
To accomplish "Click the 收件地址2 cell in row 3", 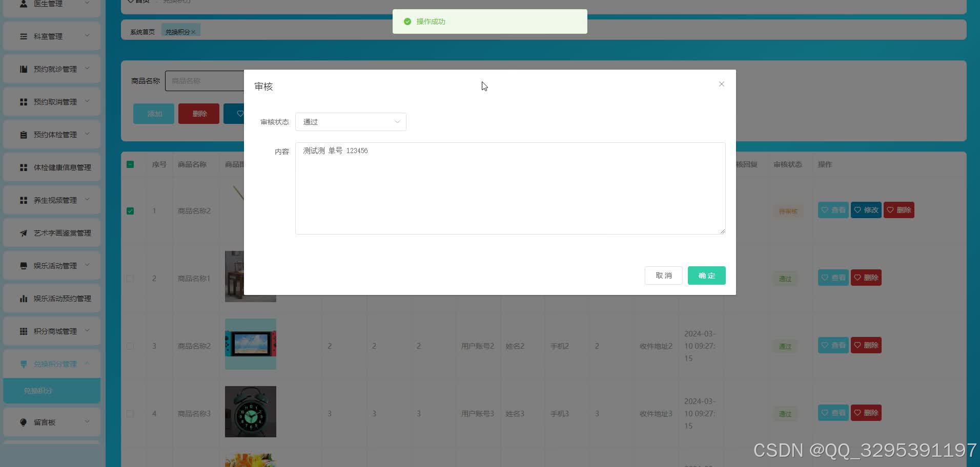I will click(656, 346).
